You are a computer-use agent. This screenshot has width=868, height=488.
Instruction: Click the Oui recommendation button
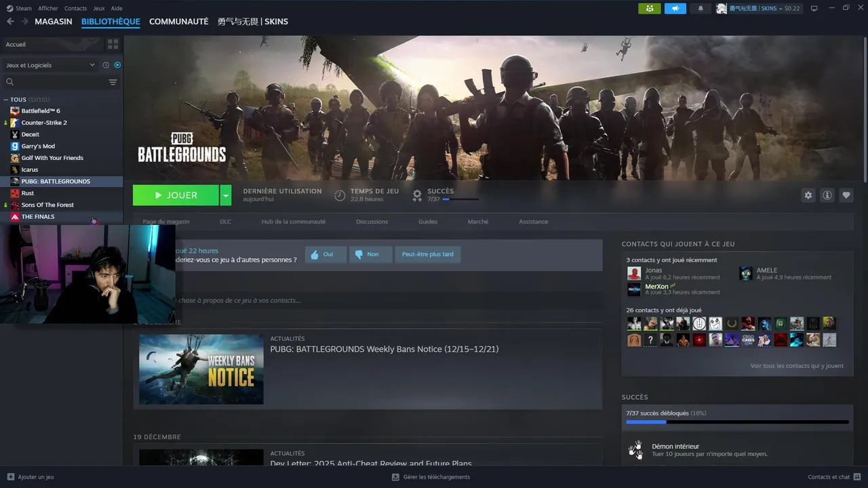[x=325, y=255]
